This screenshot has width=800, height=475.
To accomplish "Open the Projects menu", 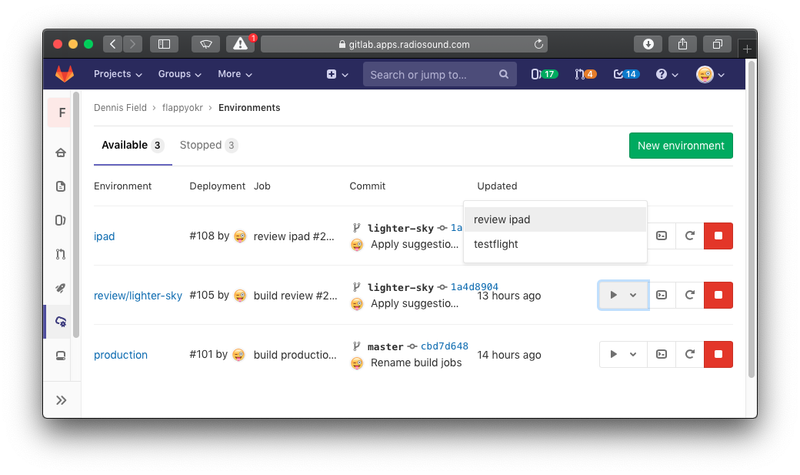I will coord(117,74).
